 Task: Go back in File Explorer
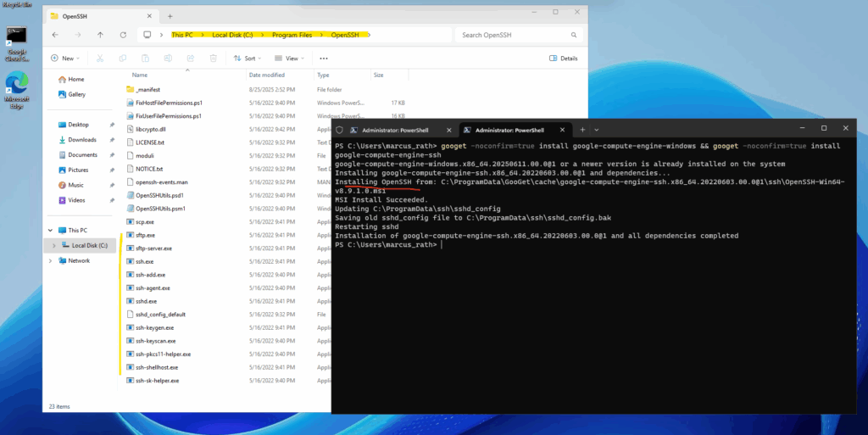(x=55, y=35)
